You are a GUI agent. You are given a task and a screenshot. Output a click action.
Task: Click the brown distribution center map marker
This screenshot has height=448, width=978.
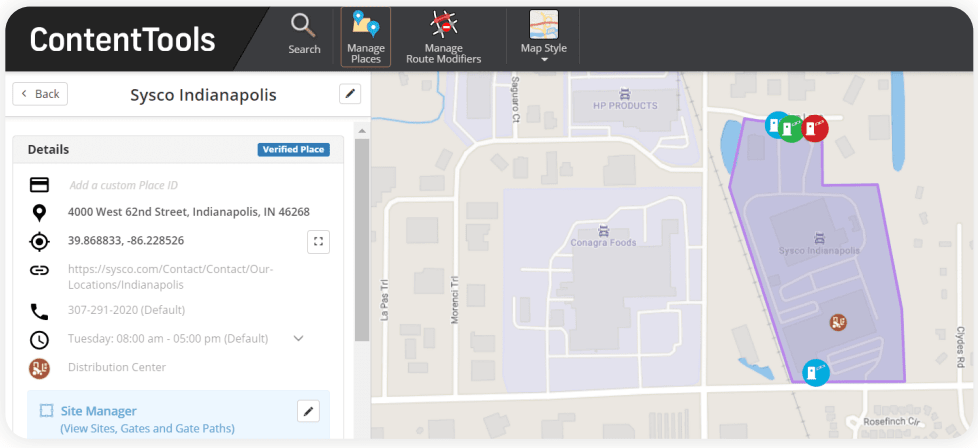839,321
